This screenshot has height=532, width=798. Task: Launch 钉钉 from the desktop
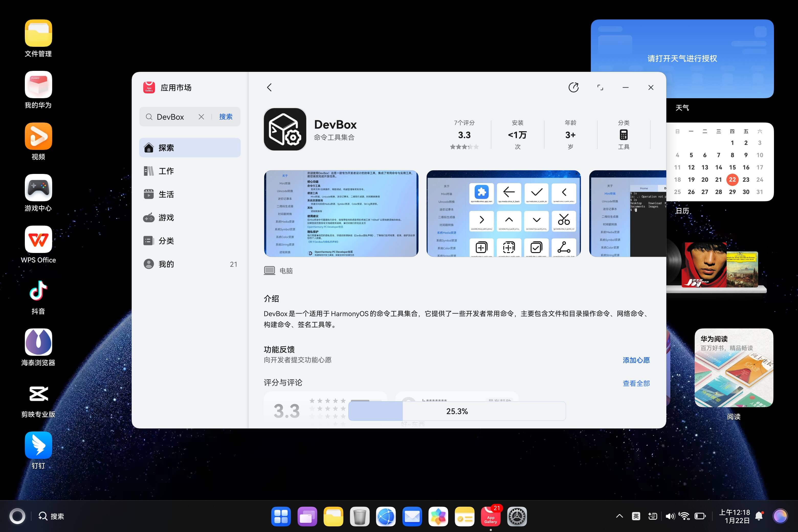pos(38,445)
